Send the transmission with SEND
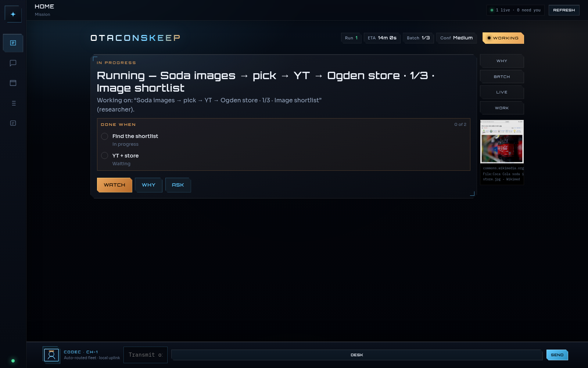588x368 pixels. pyautogui.click(x=557, y=355)
